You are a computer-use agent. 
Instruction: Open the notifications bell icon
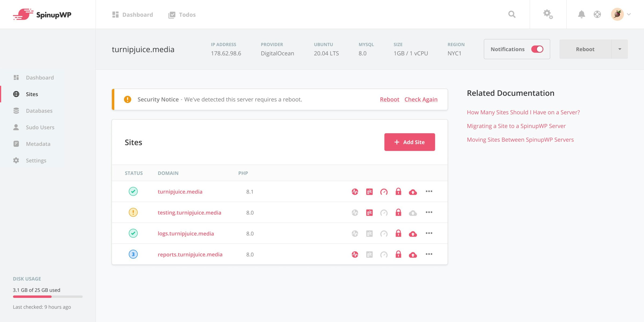click(x=581, y=14)
